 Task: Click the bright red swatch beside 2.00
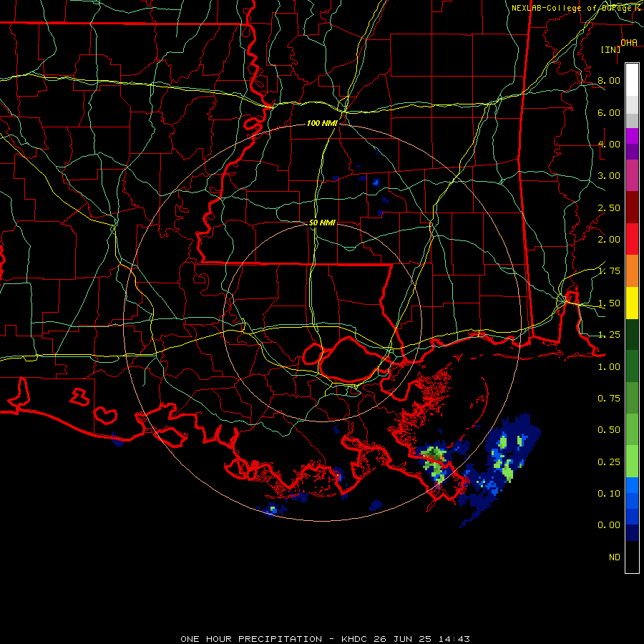click(632, 239)
